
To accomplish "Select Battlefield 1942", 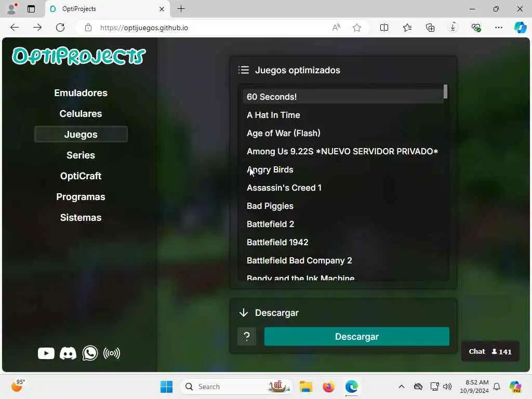I will point(343,242).
